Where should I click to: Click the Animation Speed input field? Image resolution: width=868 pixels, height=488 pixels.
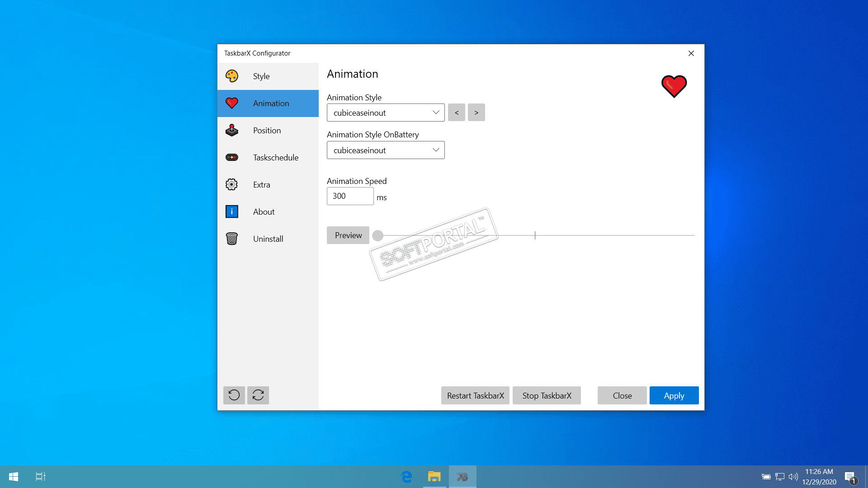(x=350, y=196)
